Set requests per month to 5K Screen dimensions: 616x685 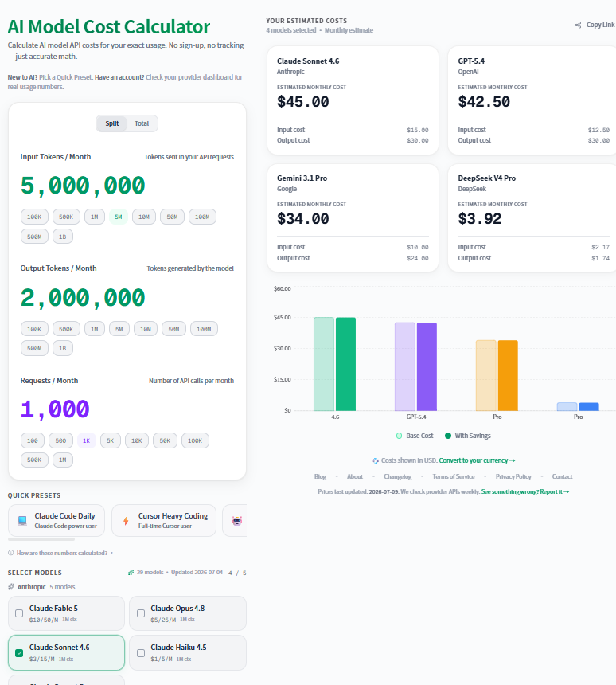pyautogui.click(x=111, y=440)
